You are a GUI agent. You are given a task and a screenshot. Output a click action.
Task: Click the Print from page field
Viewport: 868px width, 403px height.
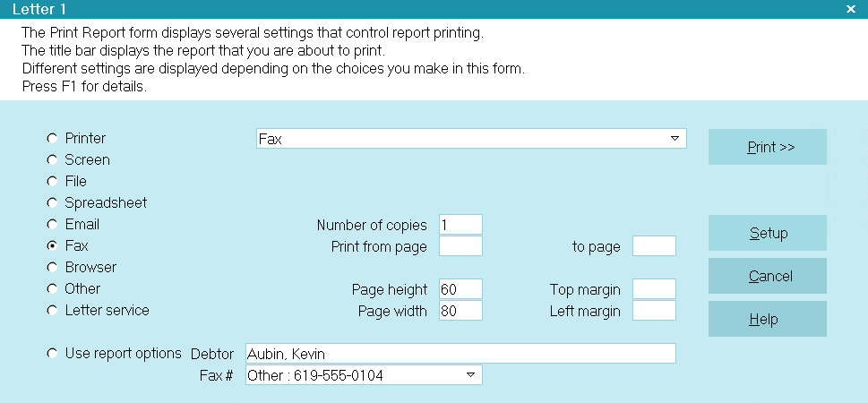click(x=460, y=246)
